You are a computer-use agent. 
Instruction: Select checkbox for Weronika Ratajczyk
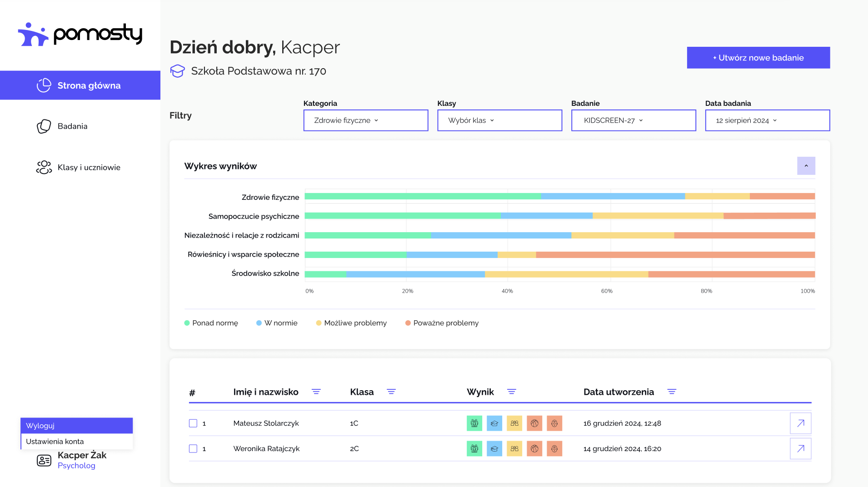pos(193,449)
